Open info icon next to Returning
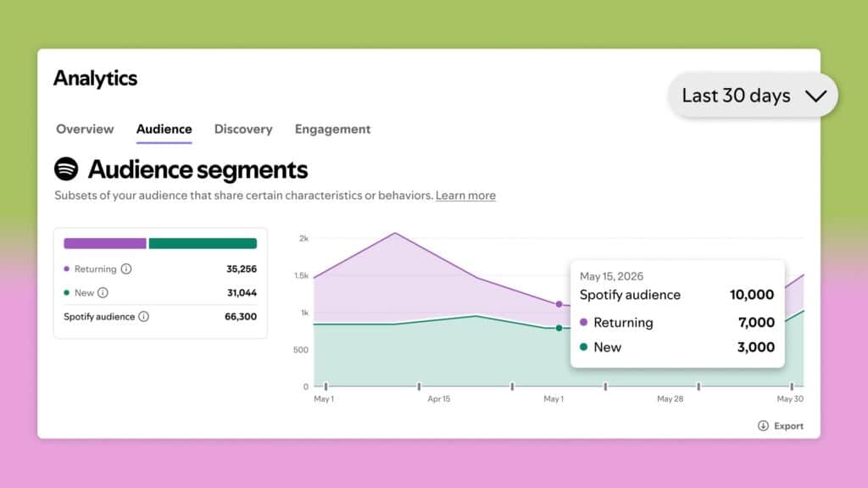This screenshot has width=868, height=488. pyautogui.click(x=126, y=269)
